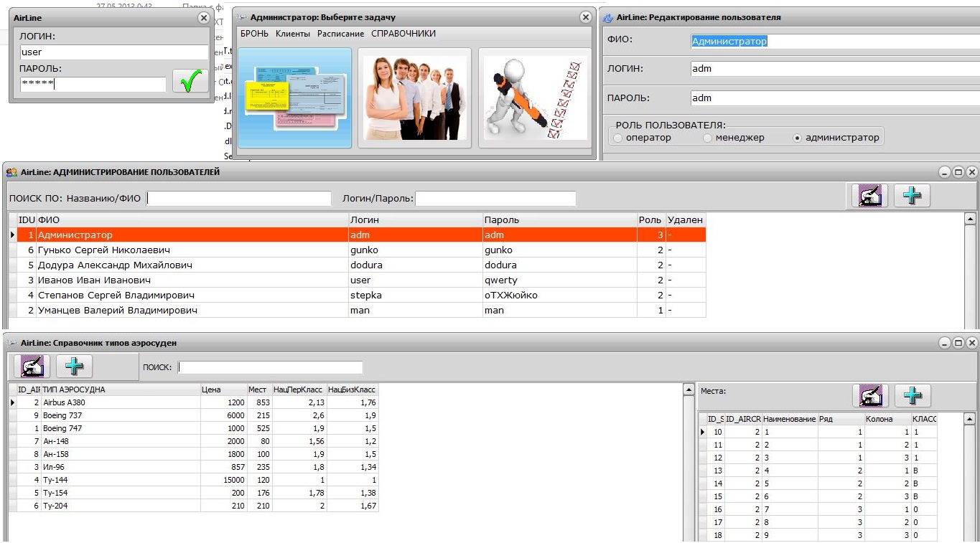Open the СПРАВОЧНИКИ menu
The width and height of the screenshot is (980, 543).
(x=403, y=34)
